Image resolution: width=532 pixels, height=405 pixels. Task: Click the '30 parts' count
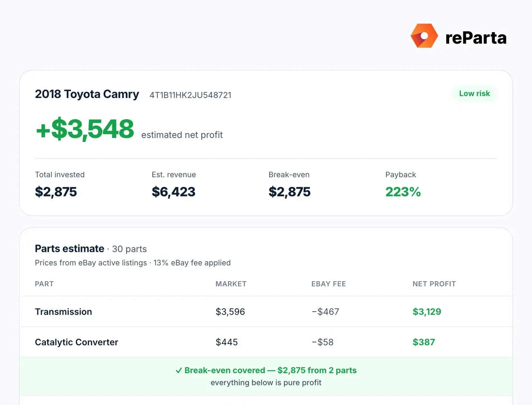point(129,249)
